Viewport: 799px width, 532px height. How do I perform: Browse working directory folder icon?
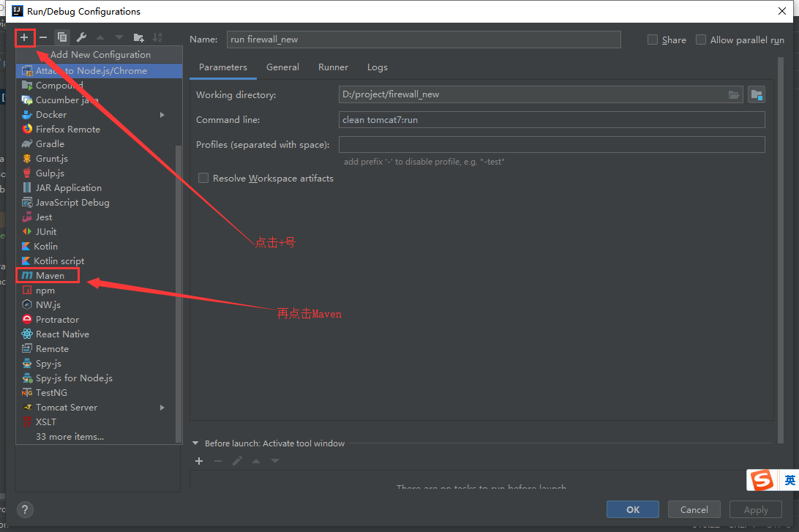tap(734, 95)
